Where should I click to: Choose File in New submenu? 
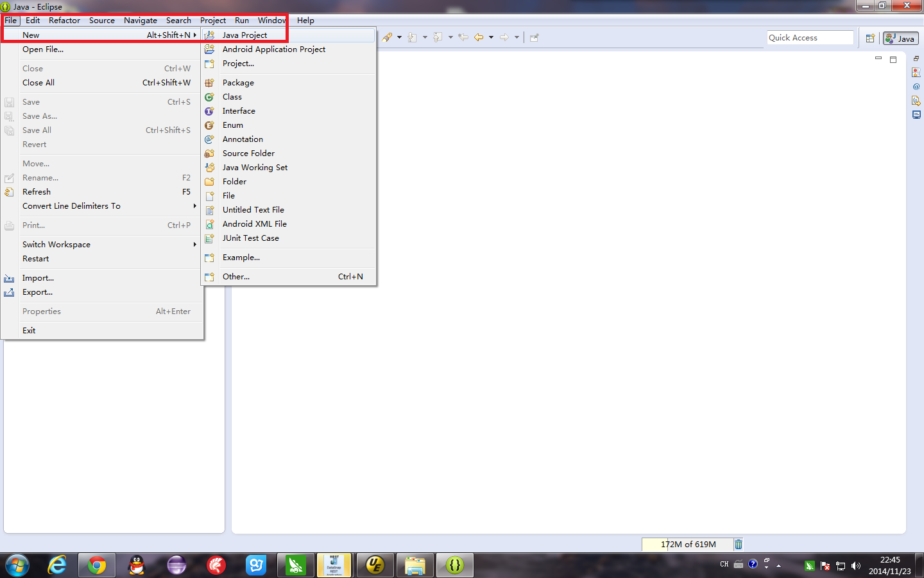(289, 196)
